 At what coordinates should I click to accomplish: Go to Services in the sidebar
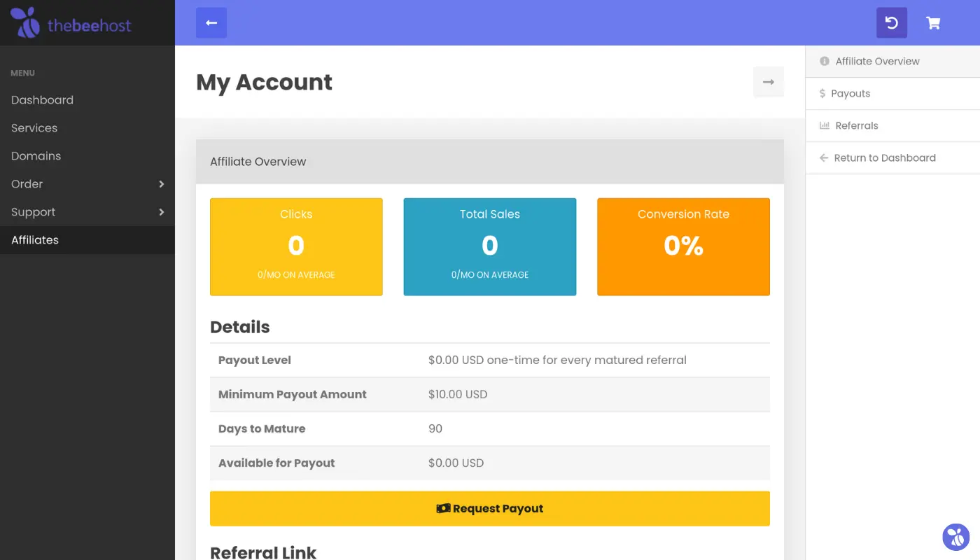click(34, 128)
